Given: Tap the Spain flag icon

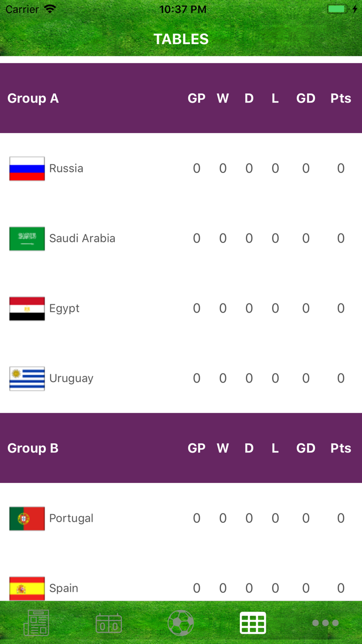Looking at the screenshot, I should 26,588.
